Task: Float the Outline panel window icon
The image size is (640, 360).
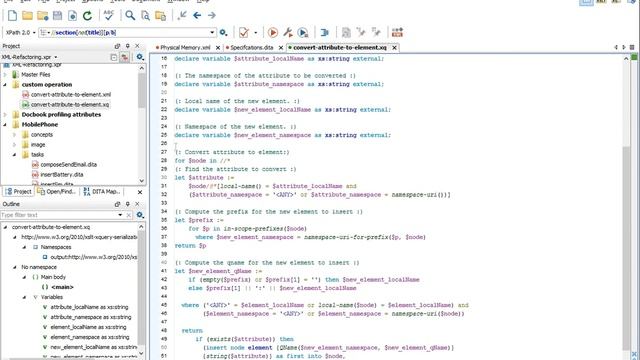Action: pyautogui.click(x=117, y=204)
